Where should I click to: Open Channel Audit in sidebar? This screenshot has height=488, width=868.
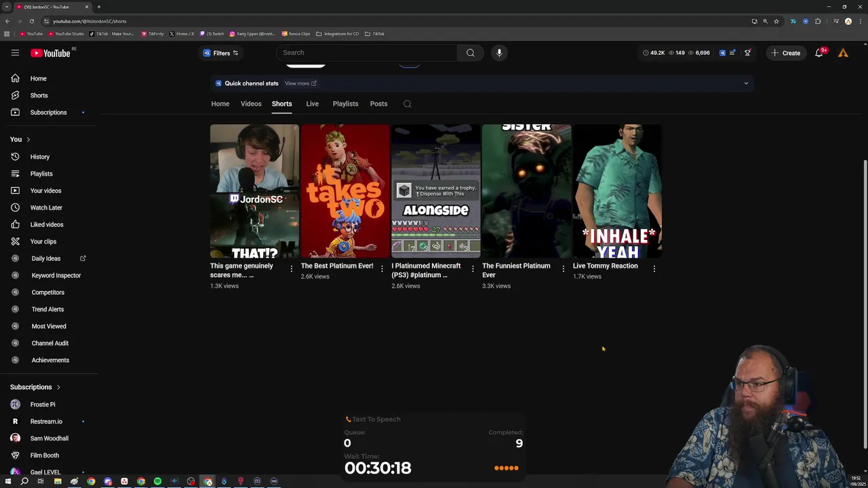[49, 343]
